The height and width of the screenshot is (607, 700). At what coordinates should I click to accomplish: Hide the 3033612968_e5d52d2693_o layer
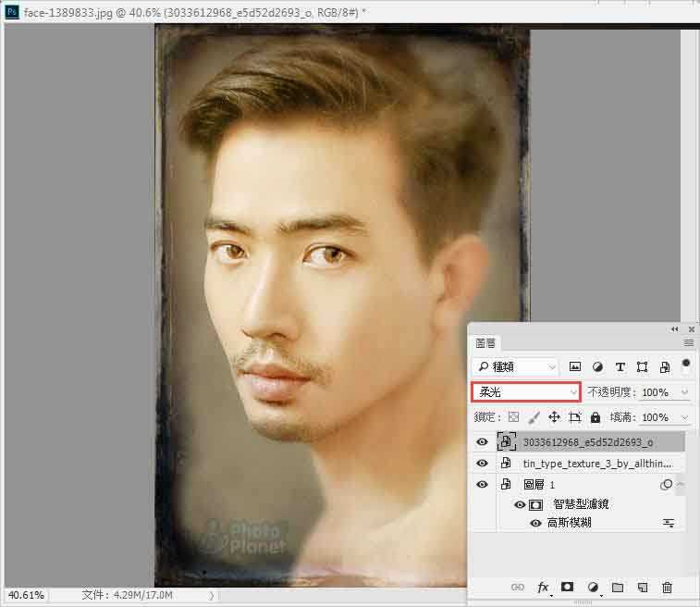tap(482, 441)
